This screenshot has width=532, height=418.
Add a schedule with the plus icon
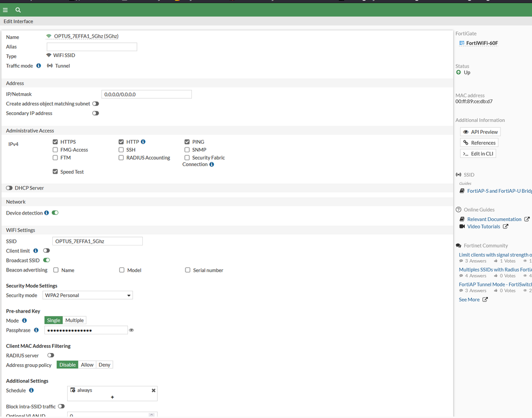point(112,397)
